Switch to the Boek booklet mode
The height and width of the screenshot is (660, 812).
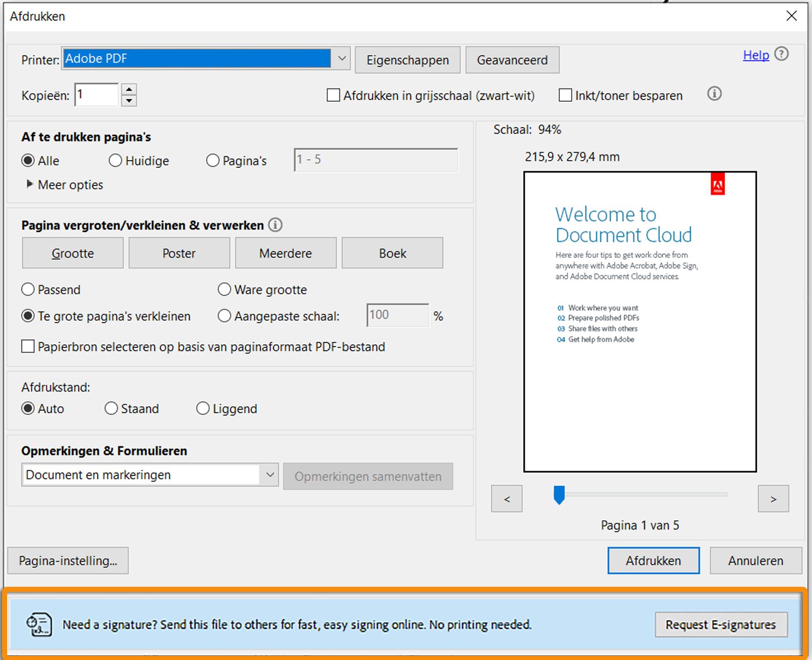pos(392,253)
